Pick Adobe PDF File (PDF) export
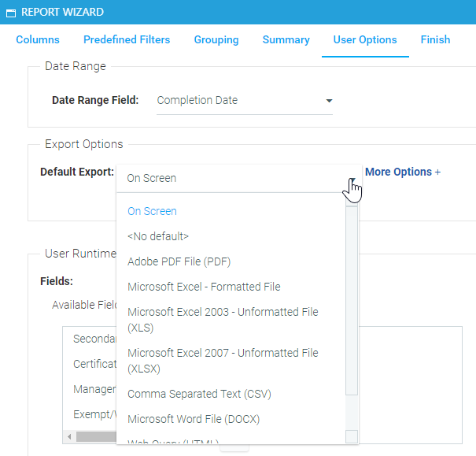Screen dimensions: 476x456 (179, 261)
